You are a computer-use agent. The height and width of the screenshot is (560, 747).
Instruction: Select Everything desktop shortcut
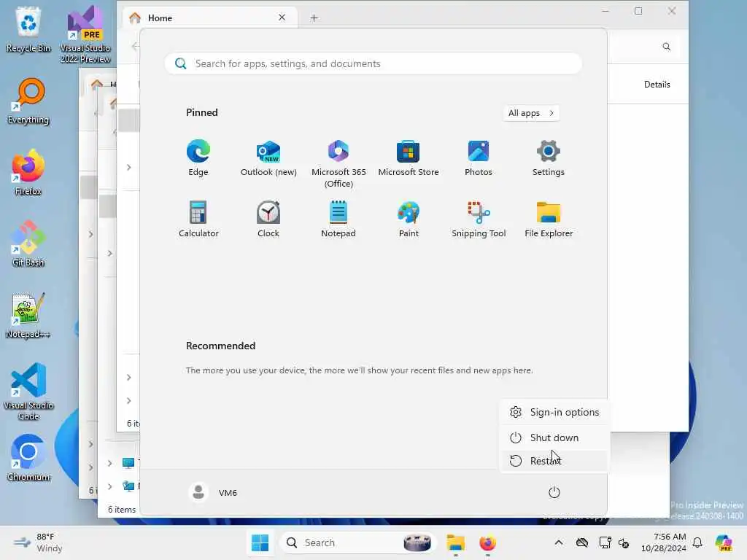28,101
